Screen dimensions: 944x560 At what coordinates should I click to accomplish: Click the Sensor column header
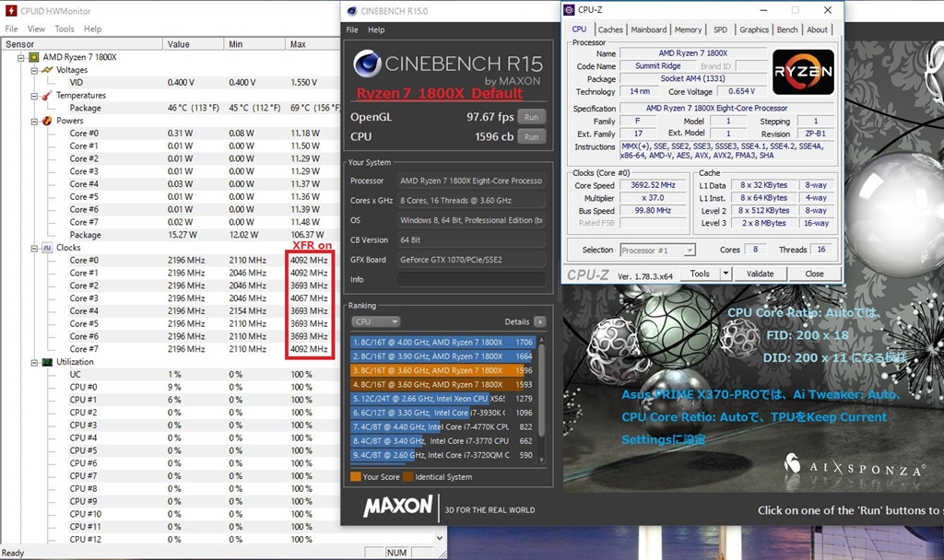tap(82, 44)
